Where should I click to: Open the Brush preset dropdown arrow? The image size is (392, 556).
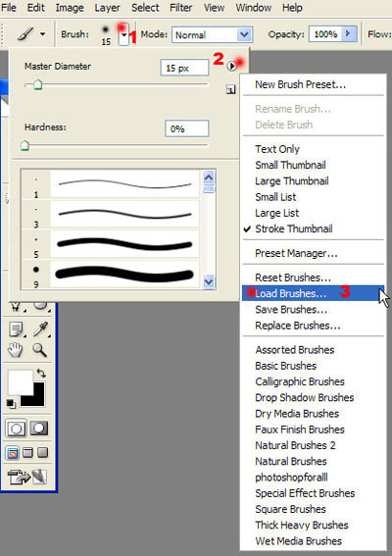[x=123, y=34]
